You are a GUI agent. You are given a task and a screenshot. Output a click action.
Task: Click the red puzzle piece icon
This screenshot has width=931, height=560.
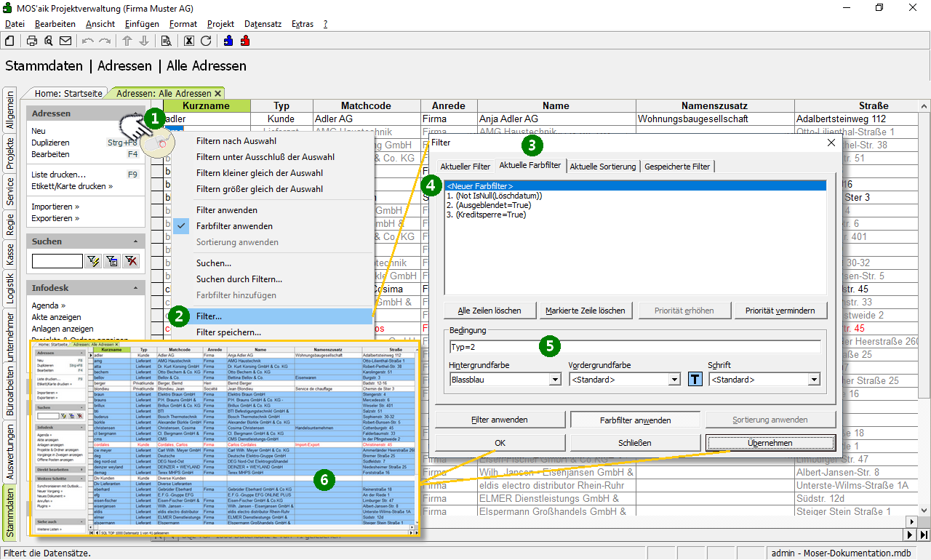point(245,41)
